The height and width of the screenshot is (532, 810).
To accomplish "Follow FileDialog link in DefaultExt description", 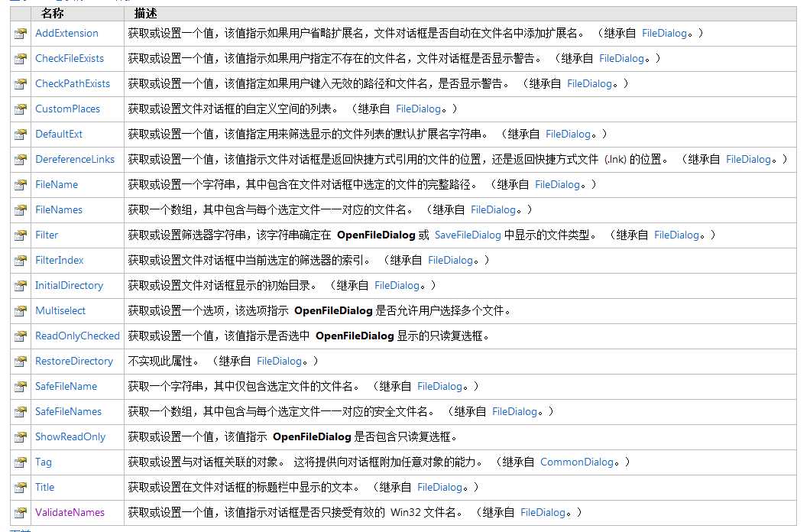I will (569, 135).
